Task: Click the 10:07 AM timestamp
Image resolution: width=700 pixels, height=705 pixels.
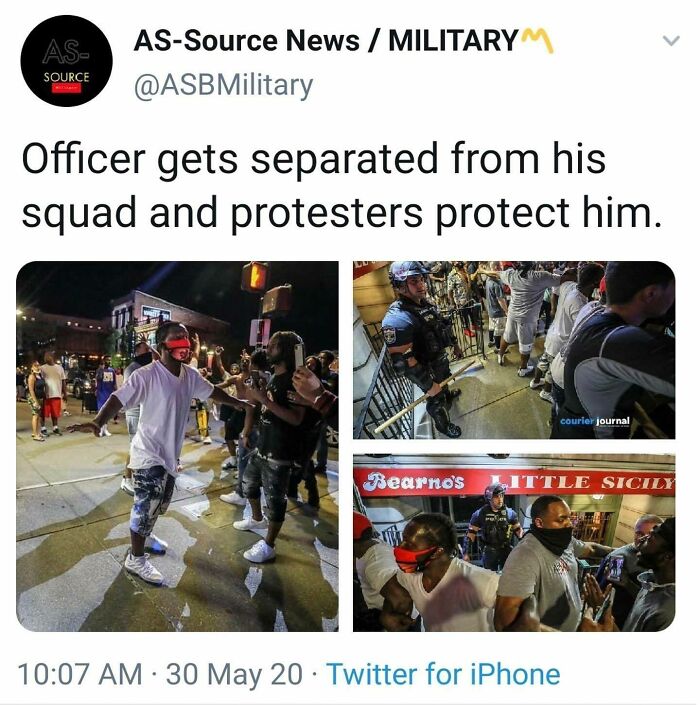Action: pyautogui.click(x=80, y=674)
